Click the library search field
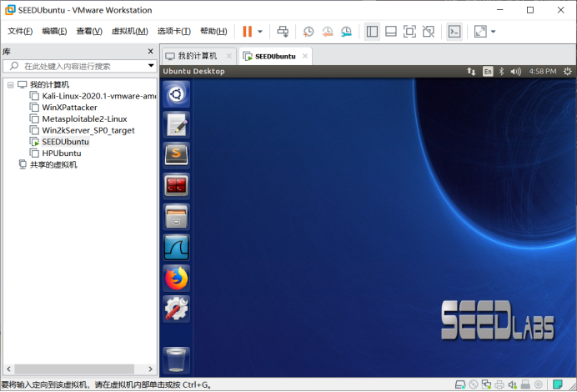This screenshot has height=392, width=577. coord(79,66)
